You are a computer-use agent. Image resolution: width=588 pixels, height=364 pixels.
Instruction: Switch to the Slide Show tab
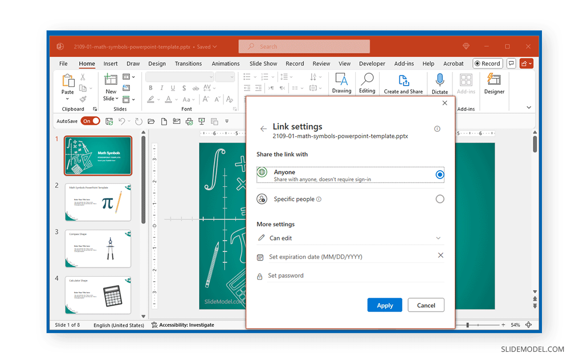(263, 64)
